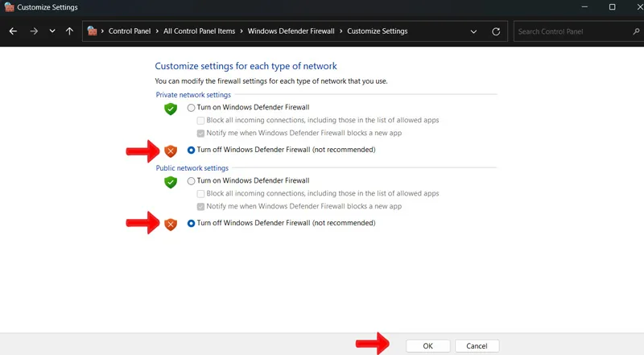This screenshot has width=644, height=355.
Task: Maximize the Customize Settings window
Action: coord(612,7)
